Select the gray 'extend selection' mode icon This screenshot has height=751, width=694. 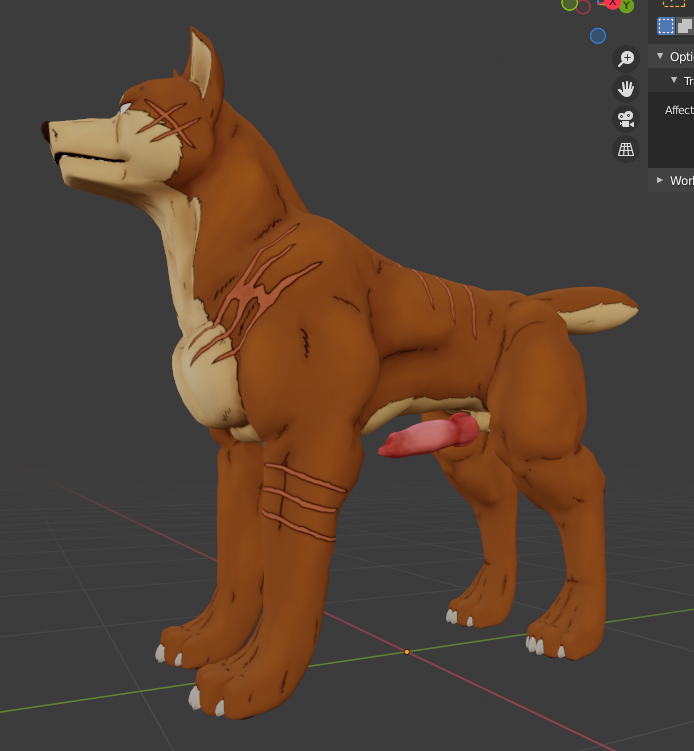685,26
